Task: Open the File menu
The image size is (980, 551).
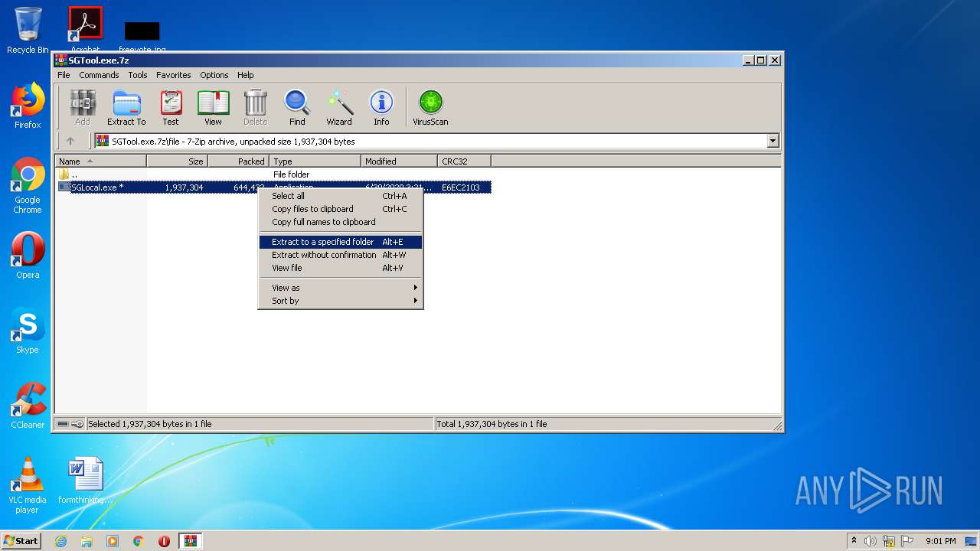Action: pyautogui.click(x=64, y=75)
